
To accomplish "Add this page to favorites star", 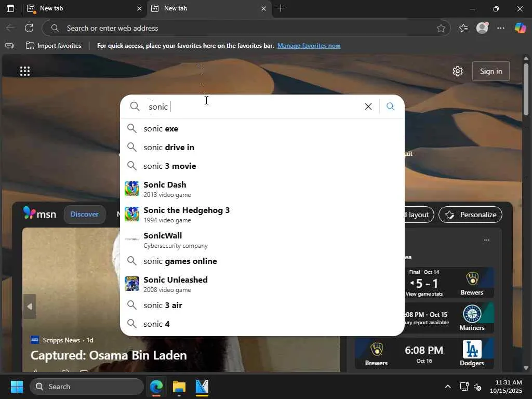I will pyautogui.click(x=441, y=28).
